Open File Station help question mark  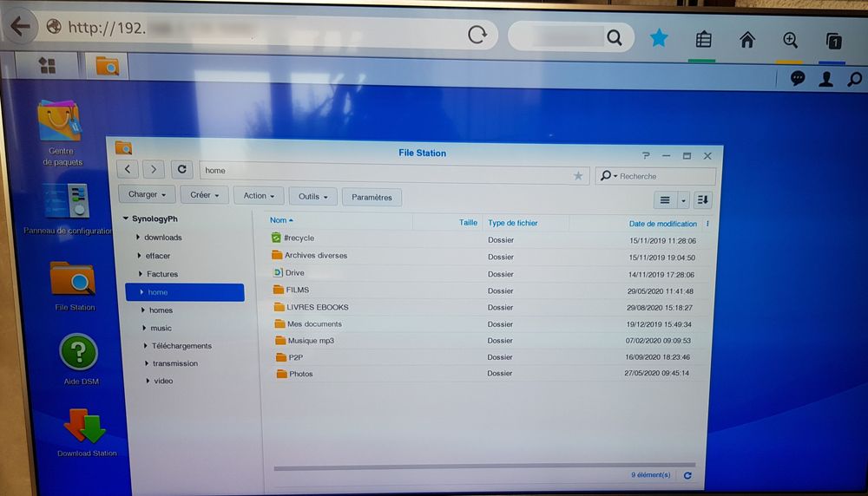(x=646, y=155)
